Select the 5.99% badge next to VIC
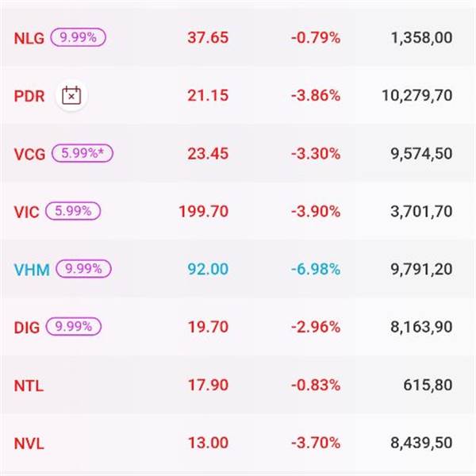Screen dimensions: 476x476 point(73,212)
